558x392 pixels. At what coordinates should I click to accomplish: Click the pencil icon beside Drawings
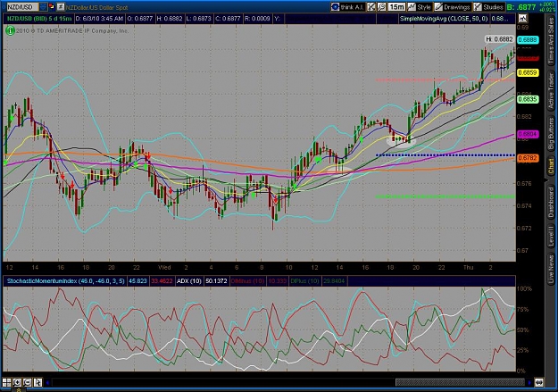tap(438, 7)
